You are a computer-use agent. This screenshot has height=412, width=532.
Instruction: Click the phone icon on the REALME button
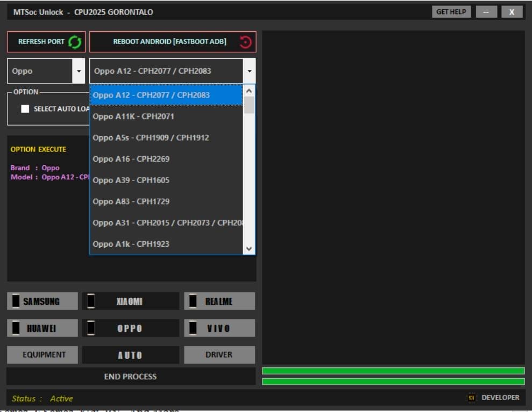[x=194, y=301]
